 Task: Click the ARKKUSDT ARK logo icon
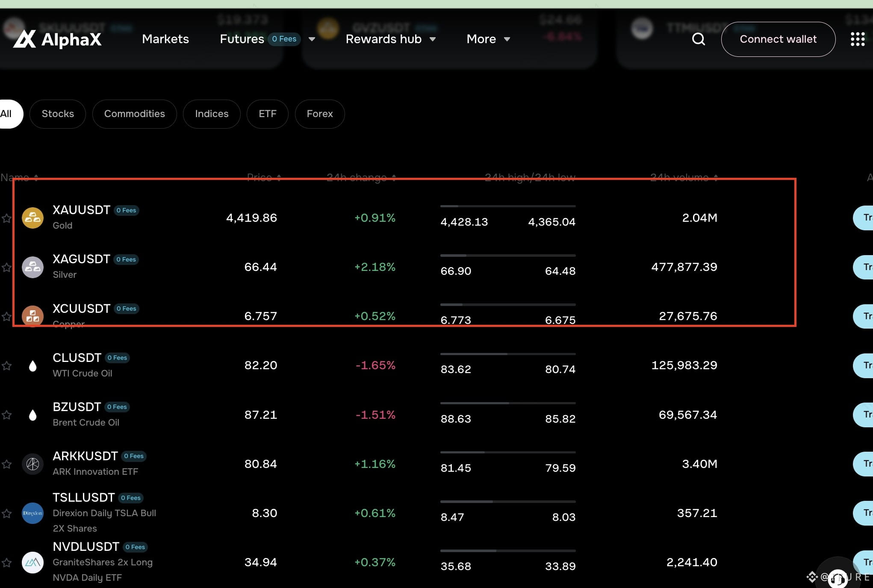pos(33,464)
